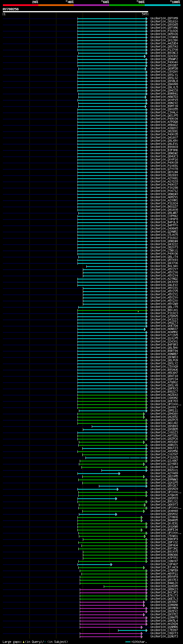The image size is (183, 644).
Task: Select hit label UniRef100_A5Y2Y7
Action: [x=164, y=270]
